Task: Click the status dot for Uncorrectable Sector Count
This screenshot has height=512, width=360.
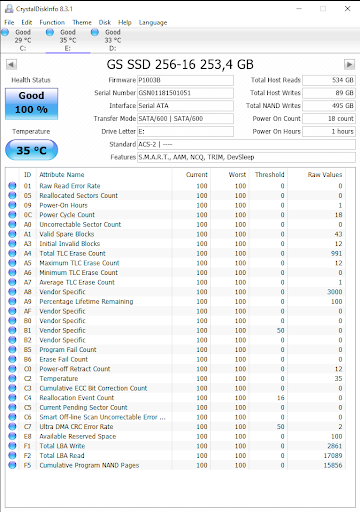Action: pyautogui.click(x=12, y=224)
